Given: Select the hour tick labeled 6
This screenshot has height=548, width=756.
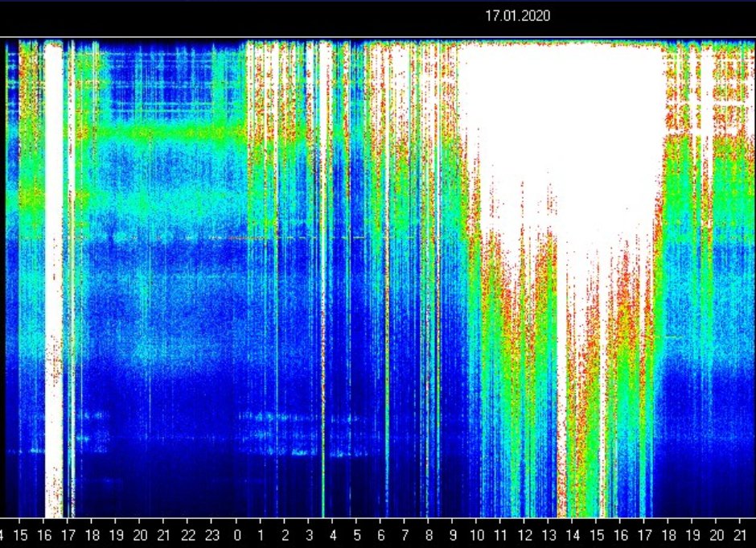Looking at the screenshot, I should [x=381, y=535].
